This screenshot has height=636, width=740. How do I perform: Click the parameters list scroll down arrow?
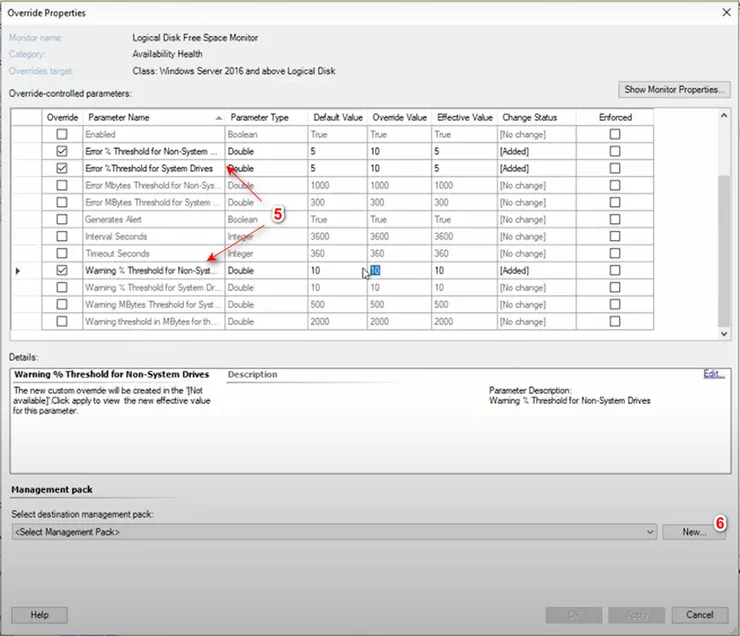coord(724,334)
